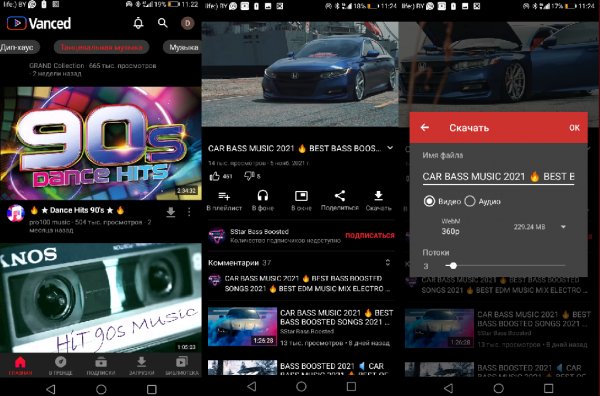Like the CAR BASS MUSIC video
The image size is (600, 396).
215,176
